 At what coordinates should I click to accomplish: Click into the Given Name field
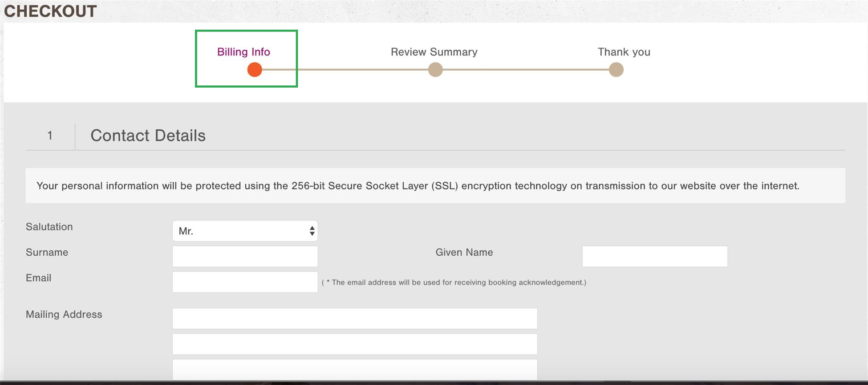655,257
